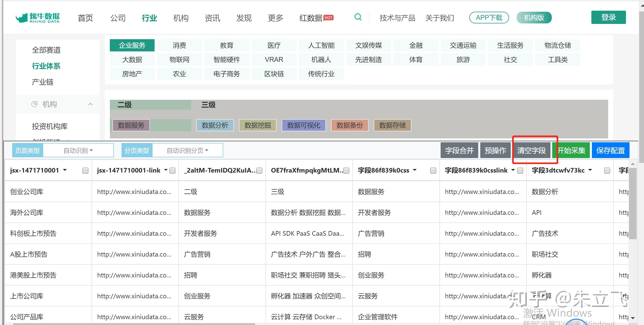Open 技术与产品 link
The width and height of the screenshot is (644, 325).
[397, 18]
